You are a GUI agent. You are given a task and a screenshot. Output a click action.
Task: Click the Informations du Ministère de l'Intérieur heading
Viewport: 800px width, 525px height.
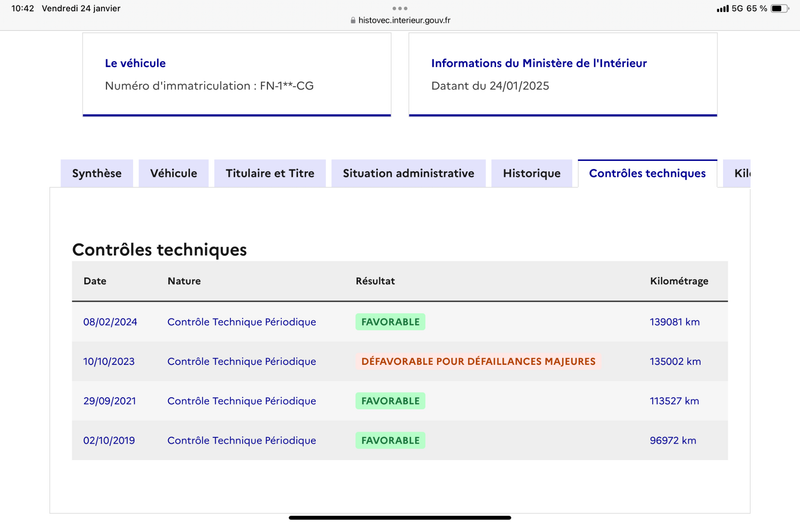pyautogui.click(x=539, y=63)
